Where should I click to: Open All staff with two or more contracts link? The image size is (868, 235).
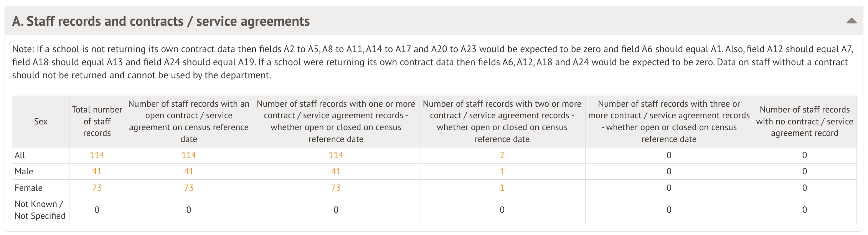(502, 155)
